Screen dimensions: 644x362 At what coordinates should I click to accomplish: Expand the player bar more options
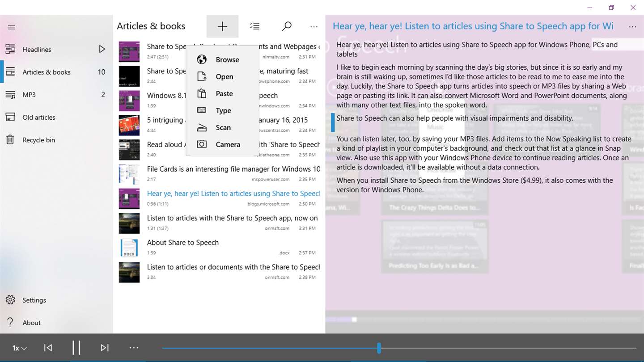click(134, 348)
